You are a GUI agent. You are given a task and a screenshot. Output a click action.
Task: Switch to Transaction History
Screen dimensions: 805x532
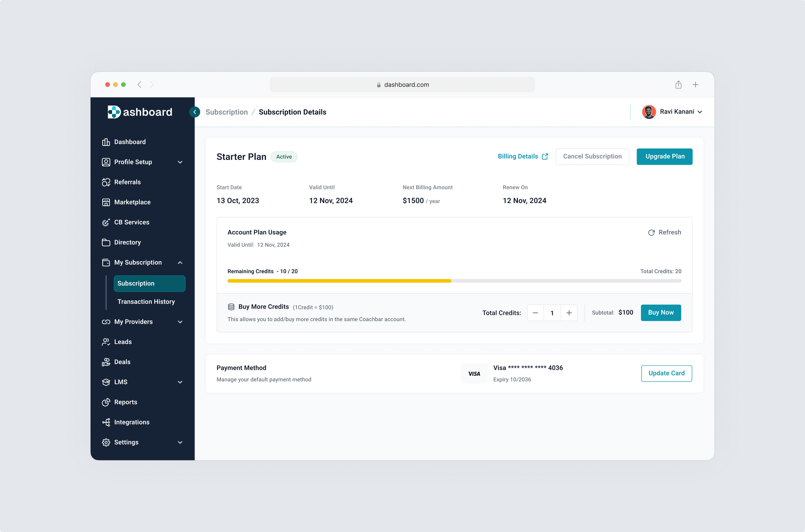(x=146, y=301)
